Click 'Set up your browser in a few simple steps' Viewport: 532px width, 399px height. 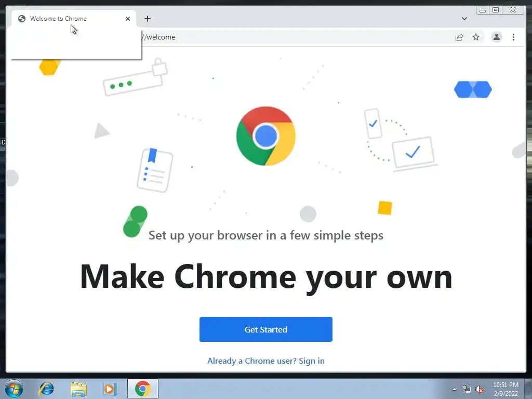266,235
